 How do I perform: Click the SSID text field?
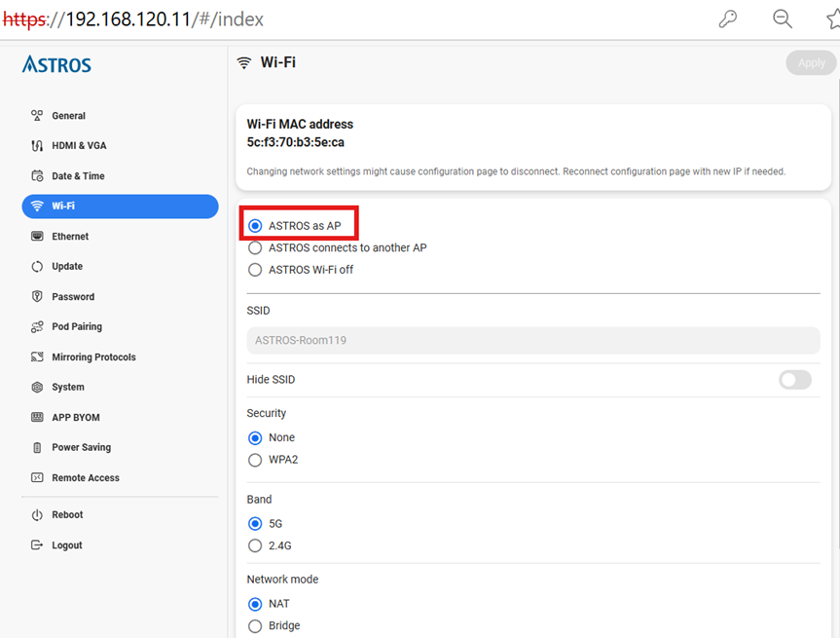(x=532, y=340)
